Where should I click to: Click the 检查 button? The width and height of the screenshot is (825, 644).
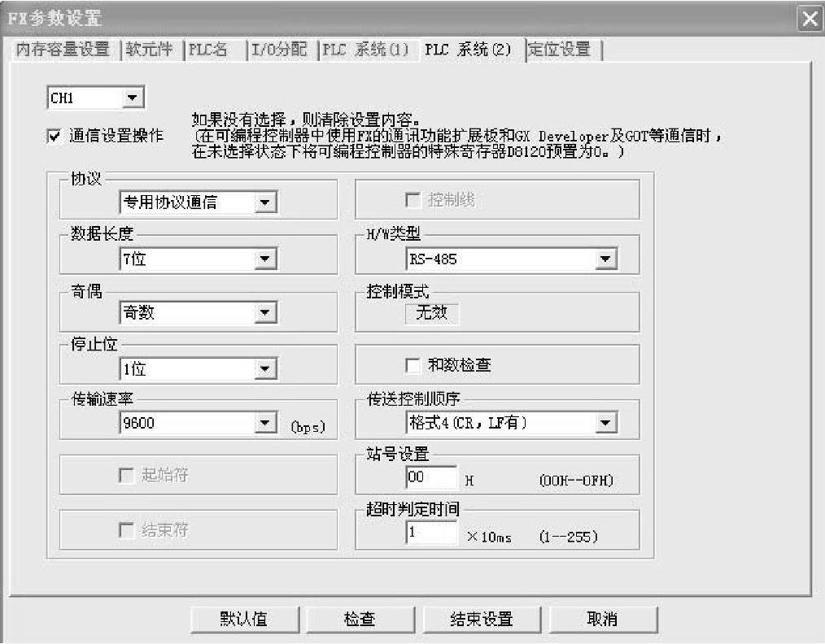pos(360,620)
